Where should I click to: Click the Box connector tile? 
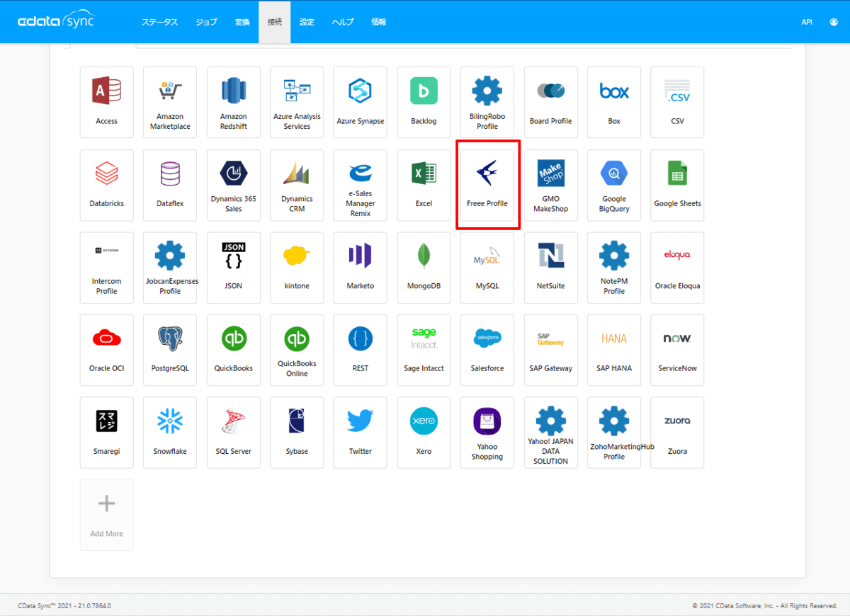(x=614, y=103)
